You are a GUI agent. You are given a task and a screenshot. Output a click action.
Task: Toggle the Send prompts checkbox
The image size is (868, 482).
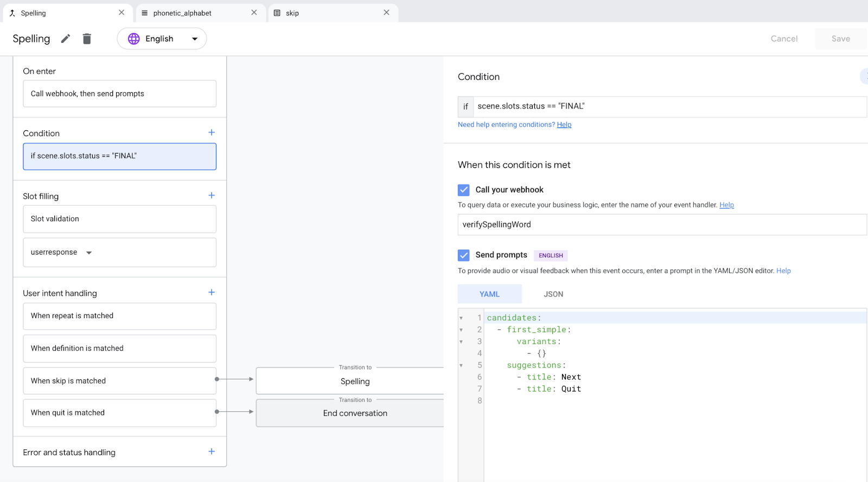click(x=464, y=255)
